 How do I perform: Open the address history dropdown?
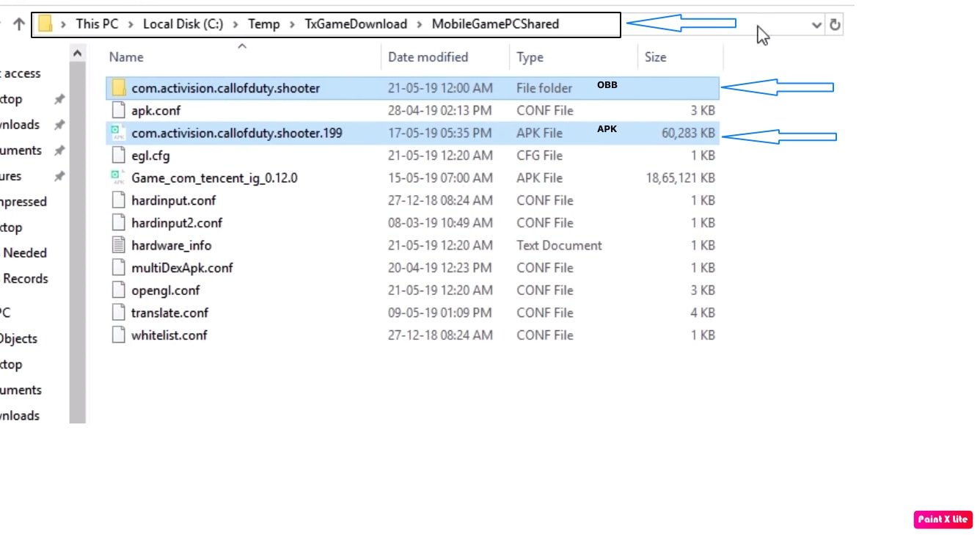coord(817,25)
